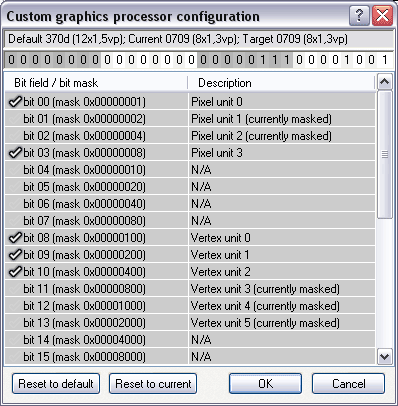Image resolution: width=398 pixels, height=406 pixels.
Task: Select the bit 13 Vertex unit 5 row
Action: [190, 323]
